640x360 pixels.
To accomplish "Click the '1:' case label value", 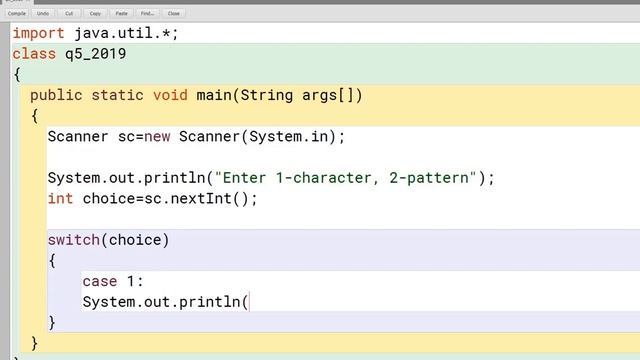I will (x=135, y=282).
